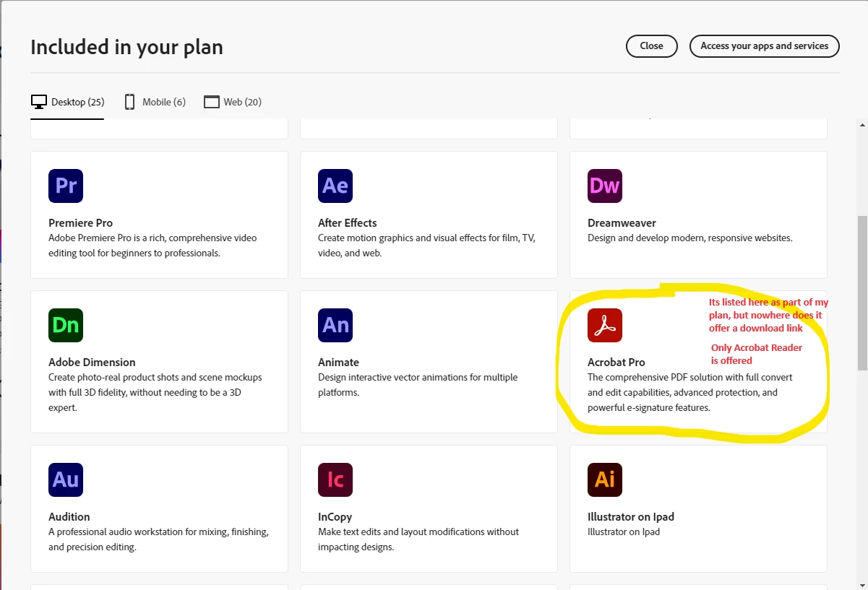Image resolution: width=868 pixels, height=590 pixels.
Task: Click After Effects' motion graphics description
Action: click(x=426, y=246)
